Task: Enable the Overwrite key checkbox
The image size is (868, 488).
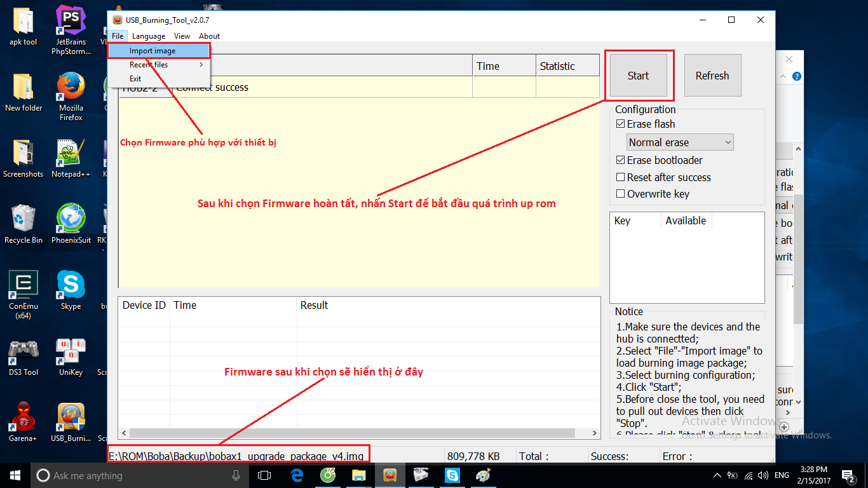Action: (621, 194)
